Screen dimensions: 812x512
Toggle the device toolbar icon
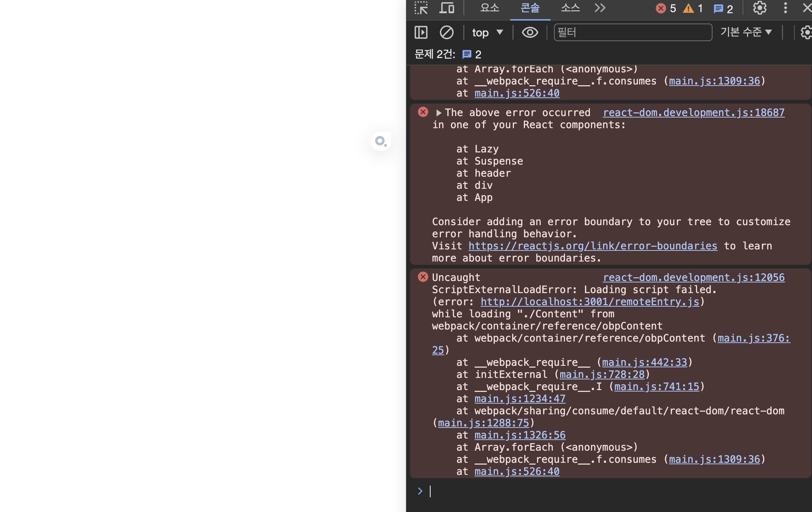pos(447,8)
